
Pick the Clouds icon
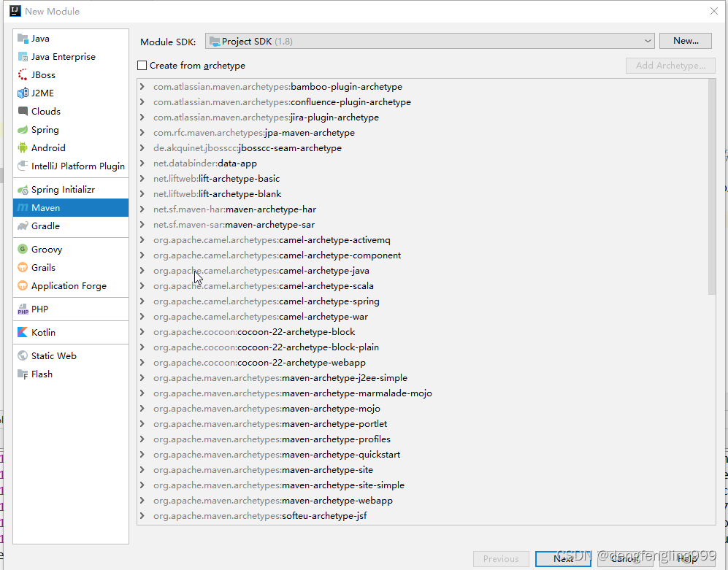(23, 111)
